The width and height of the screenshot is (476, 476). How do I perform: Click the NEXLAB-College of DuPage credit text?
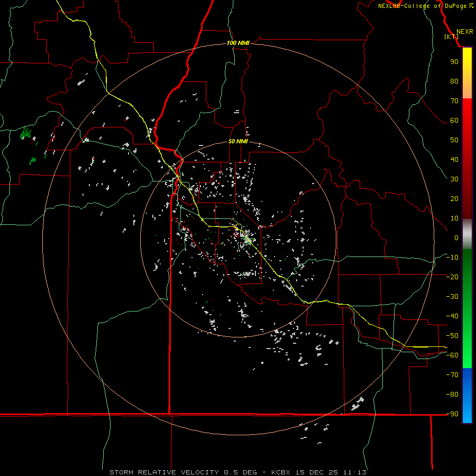pos(422,6)
